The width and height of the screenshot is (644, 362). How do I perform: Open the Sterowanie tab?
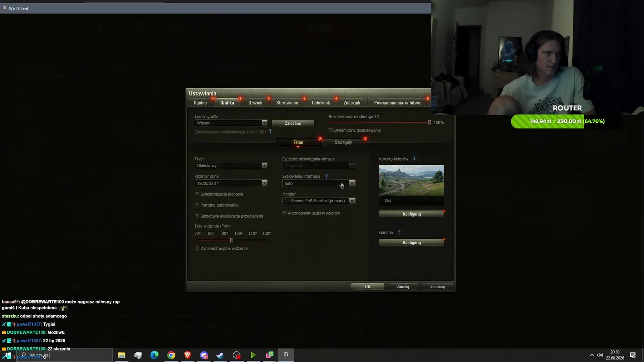pos(287,103)
